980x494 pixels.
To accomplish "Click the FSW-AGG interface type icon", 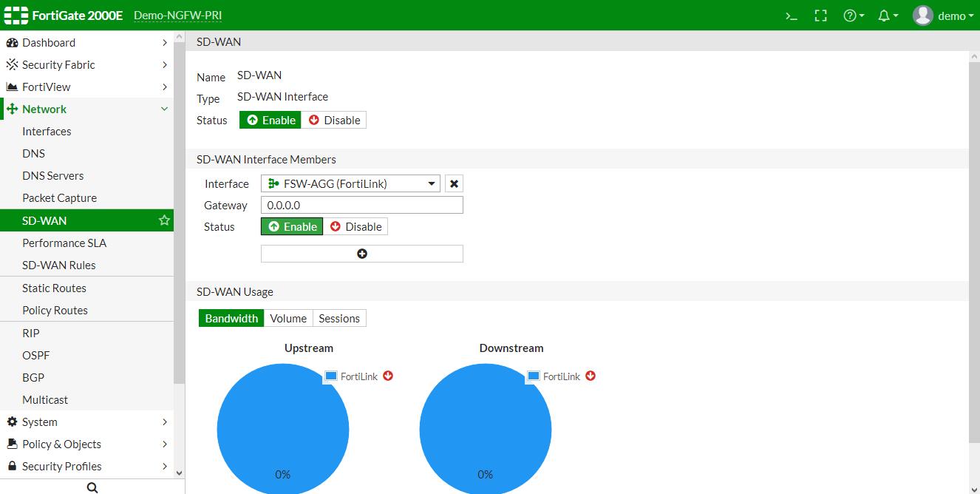I will pos(273,184).
